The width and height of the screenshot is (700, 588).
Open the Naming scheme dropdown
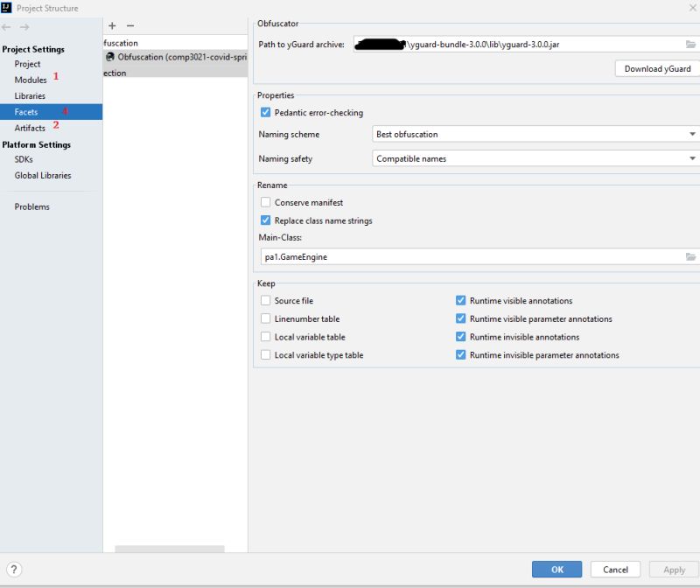click(x=693, y=134)
